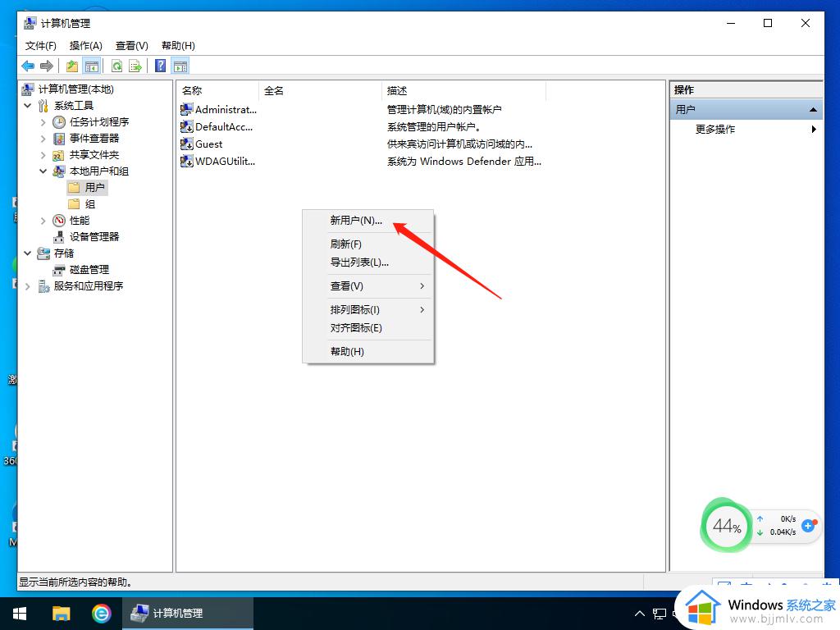Open the 查看(V) menu in menu bar

132,46
